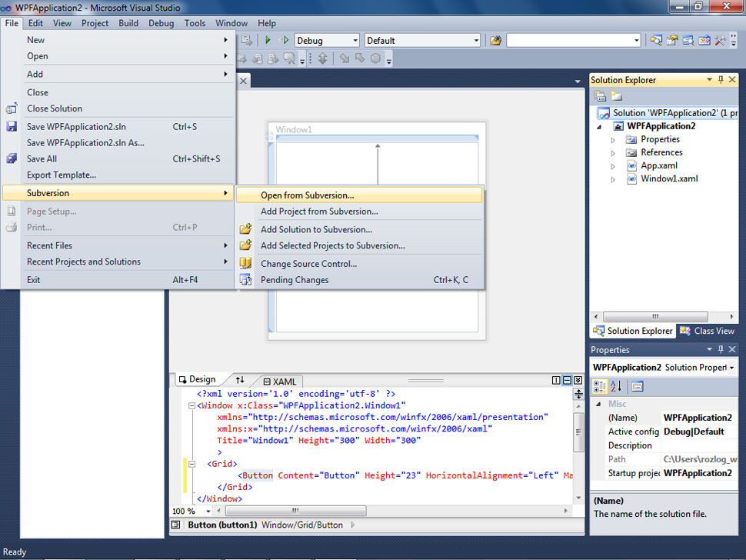The image size is (746, 560).
Task: Click the grey cube icon in the second toolbar row
Action: pos(375,58)
